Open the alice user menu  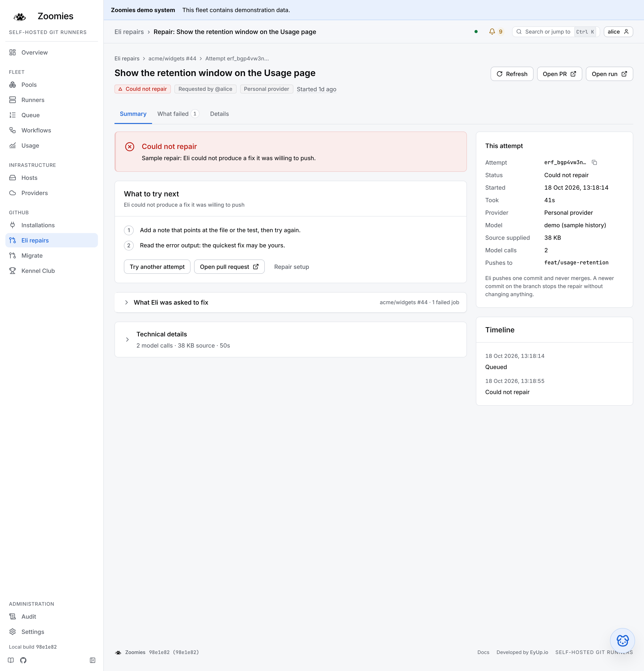(x=618, y=32)
